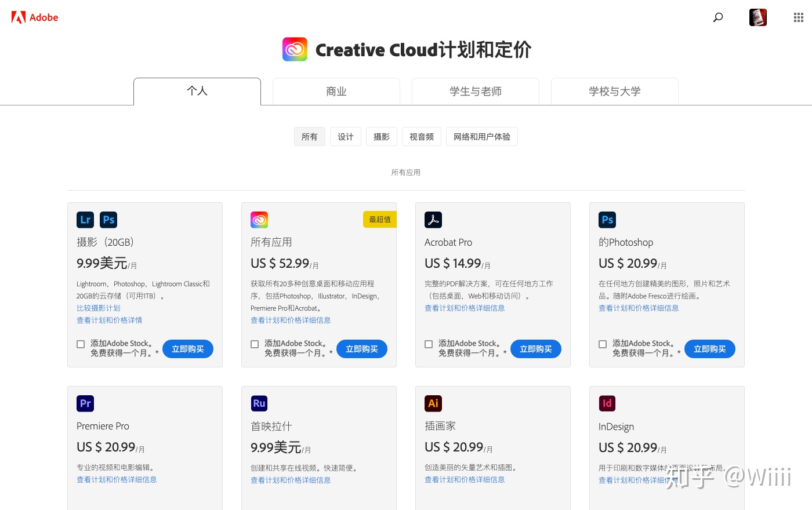Viewport: 812px width, 510px height.
Task: Select the 视音频 filter
Action: 422,137
